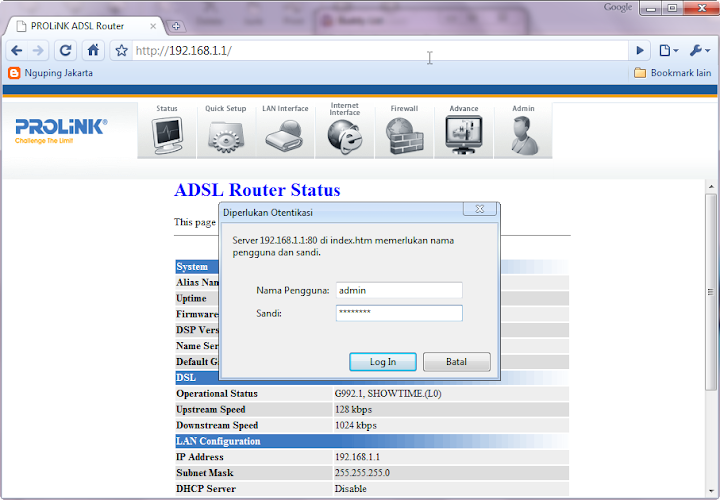Click the Downstream Speed row label

pos(217,425)
